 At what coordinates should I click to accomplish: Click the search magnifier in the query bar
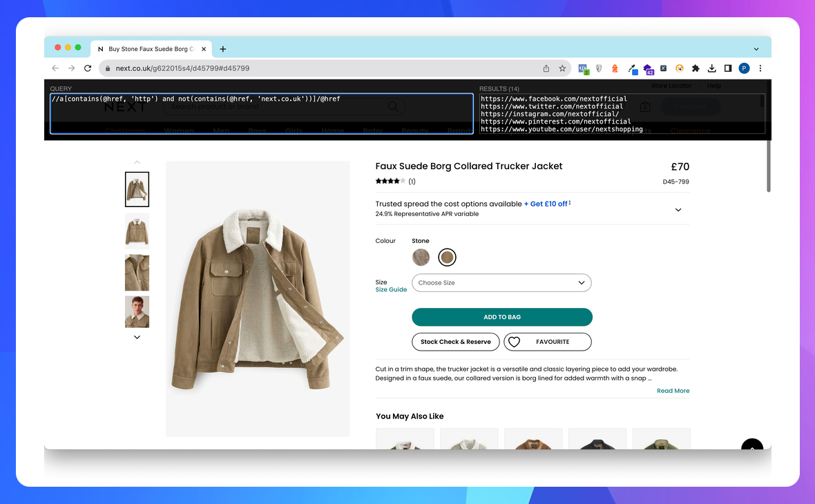click(x=393, y=108)
